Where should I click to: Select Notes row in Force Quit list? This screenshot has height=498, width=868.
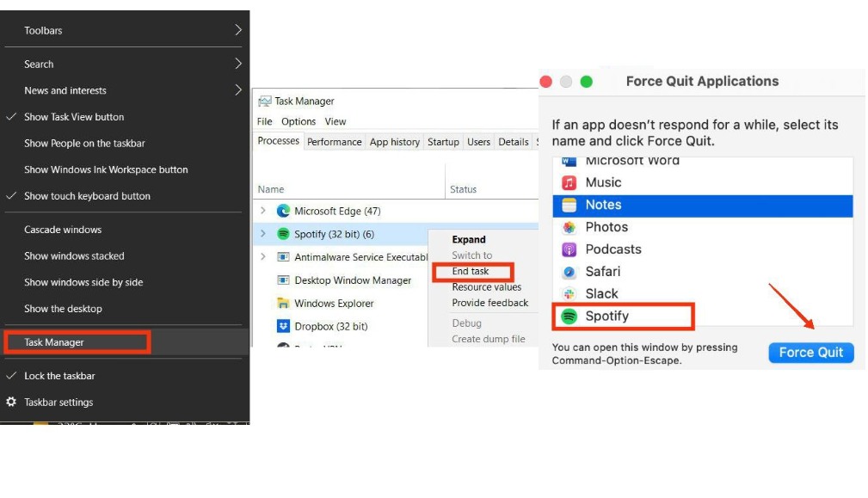tap(703, 205)
